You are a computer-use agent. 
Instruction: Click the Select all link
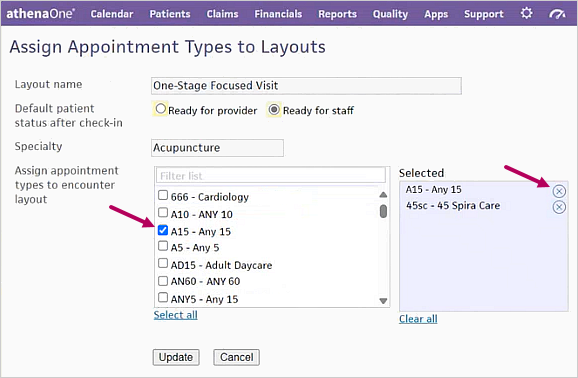coord(175,315)
